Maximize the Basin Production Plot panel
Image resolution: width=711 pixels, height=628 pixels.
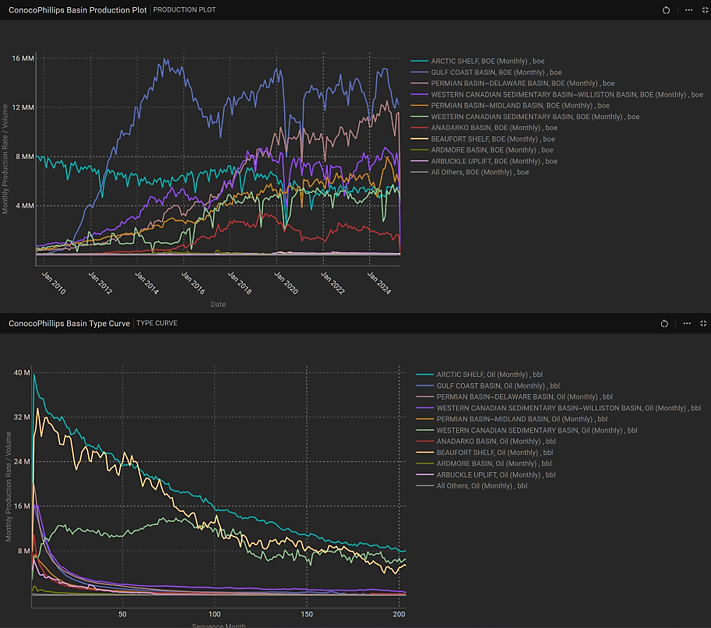pyautogui.click(x=705, y=10)
